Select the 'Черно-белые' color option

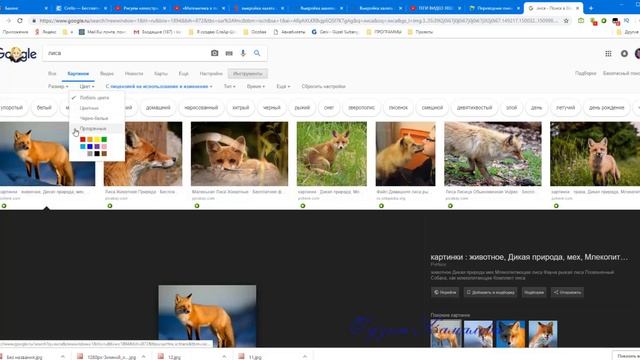(94, 118)
